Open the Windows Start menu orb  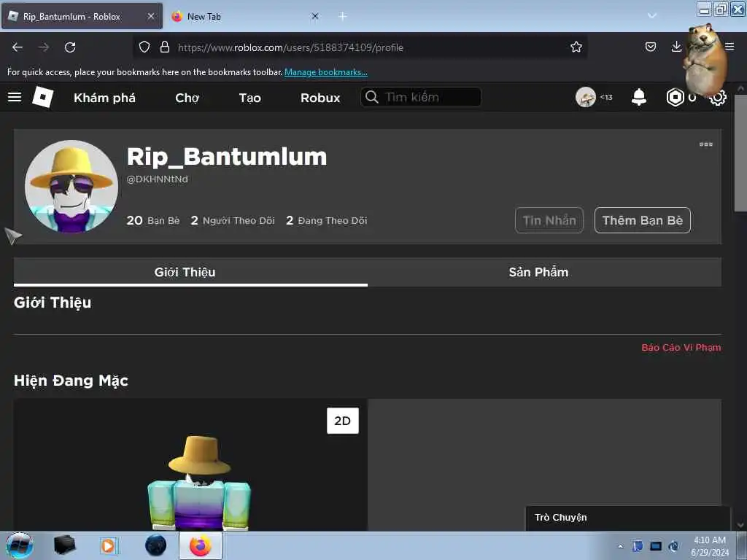[x=20, y=545]
